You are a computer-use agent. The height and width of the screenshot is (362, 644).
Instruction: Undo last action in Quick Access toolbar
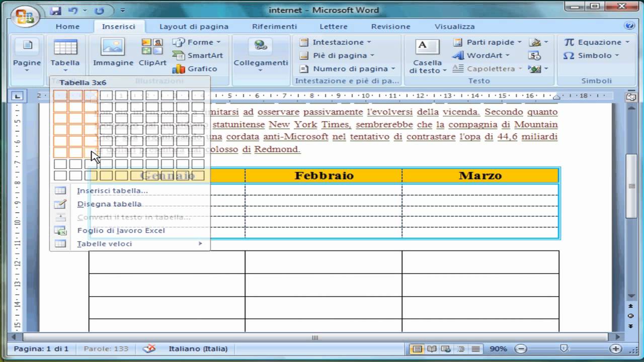[x=72, y=11]
